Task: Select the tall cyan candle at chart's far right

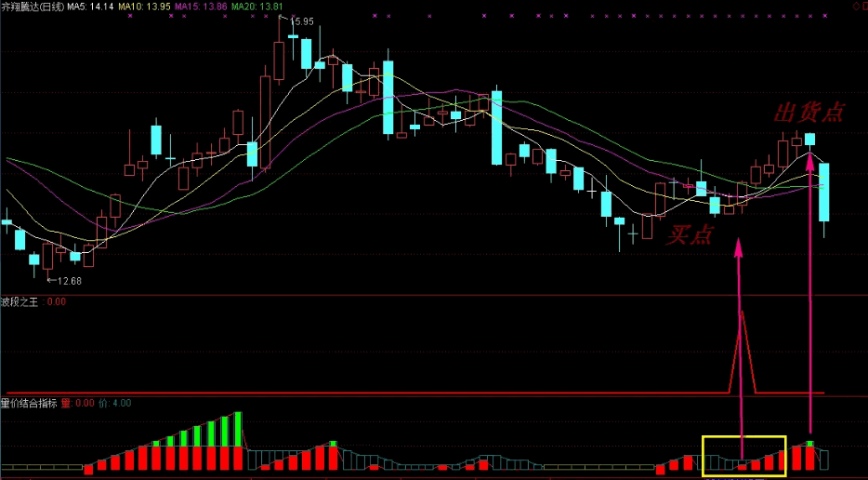Action: pos(824,193)
